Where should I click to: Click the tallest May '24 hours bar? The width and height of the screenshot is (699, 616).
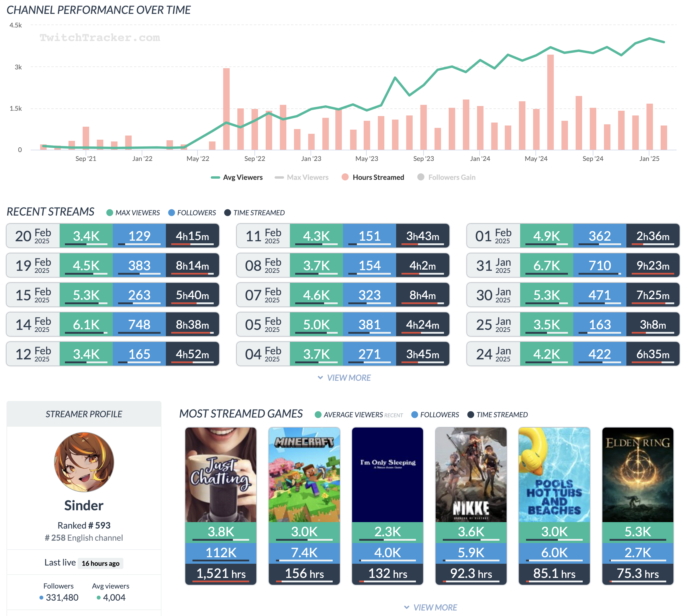pyautogui.click(x=550, y=102)
